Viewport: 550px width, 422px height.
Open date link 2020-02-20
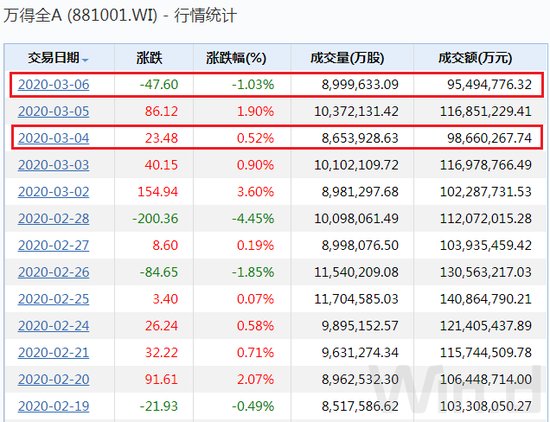point(54,379)
